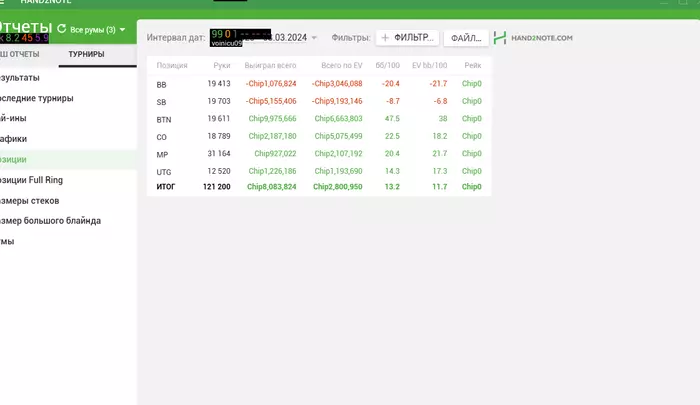Select the MP position row

pyautogui.click(x=319, y=154)
